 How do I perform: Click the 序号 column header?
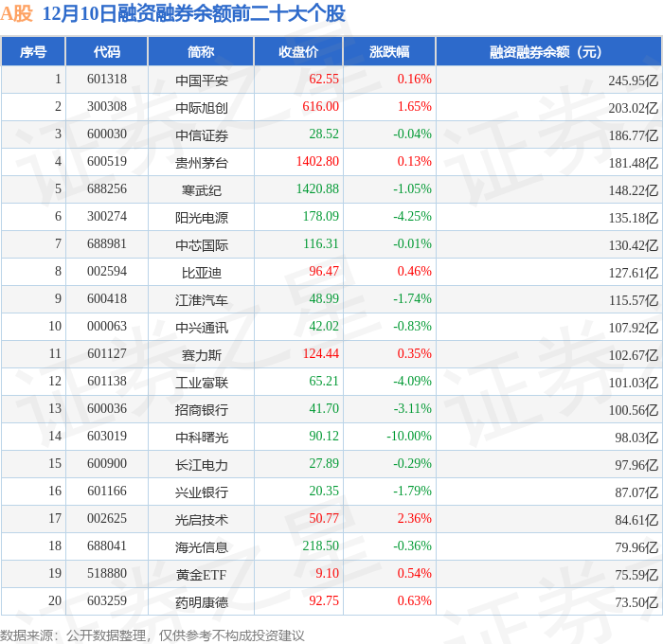point(33,51)
